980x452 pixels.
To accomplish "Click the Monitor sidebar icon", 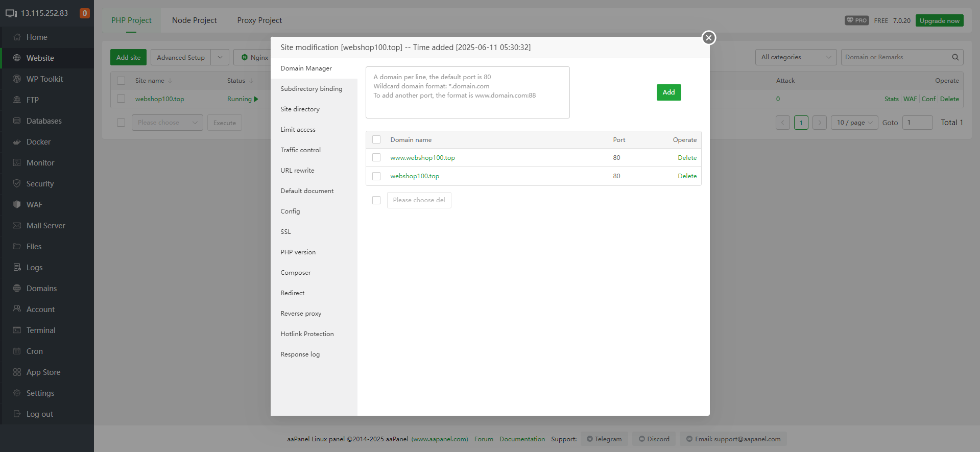I will pyautogui.click(x=17, y=163).
